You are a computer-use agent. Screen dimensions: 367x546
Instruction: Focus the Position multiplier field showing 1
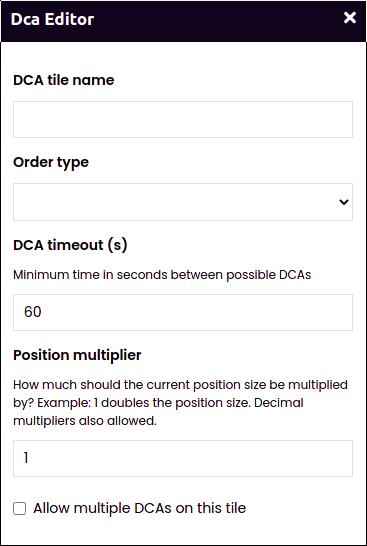point(183,458)
